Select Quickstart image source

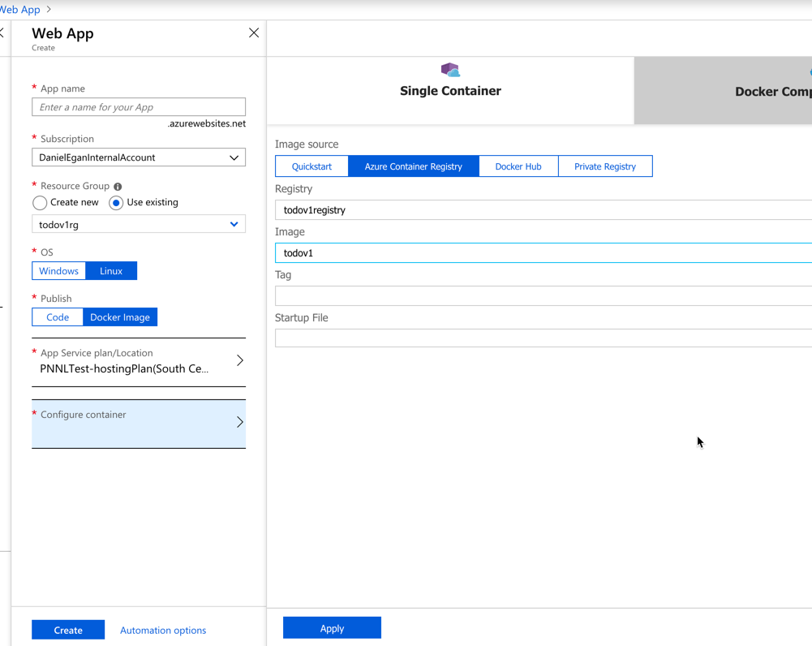(x=311, y=166)
